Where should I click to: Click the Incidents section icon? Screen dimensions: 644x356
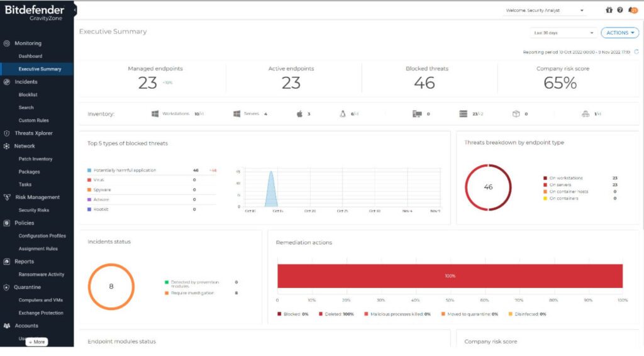point(6,82)
